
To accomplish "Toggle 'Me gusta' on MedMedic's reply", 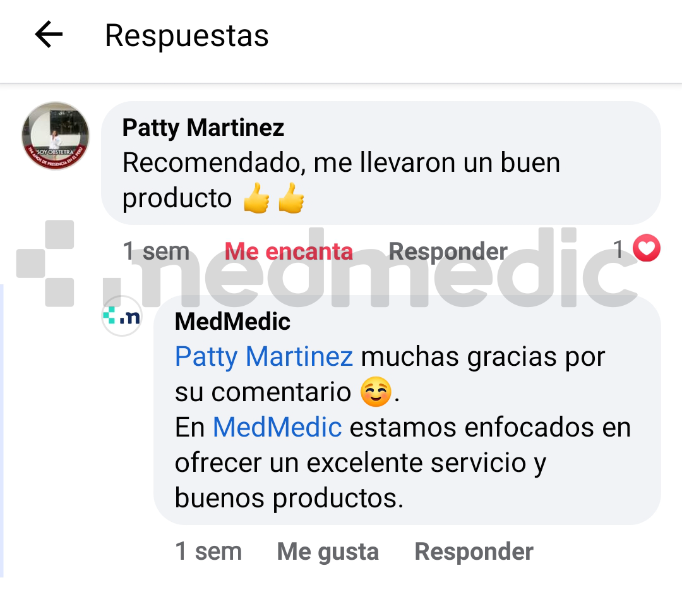I will [x=328, y=552].
